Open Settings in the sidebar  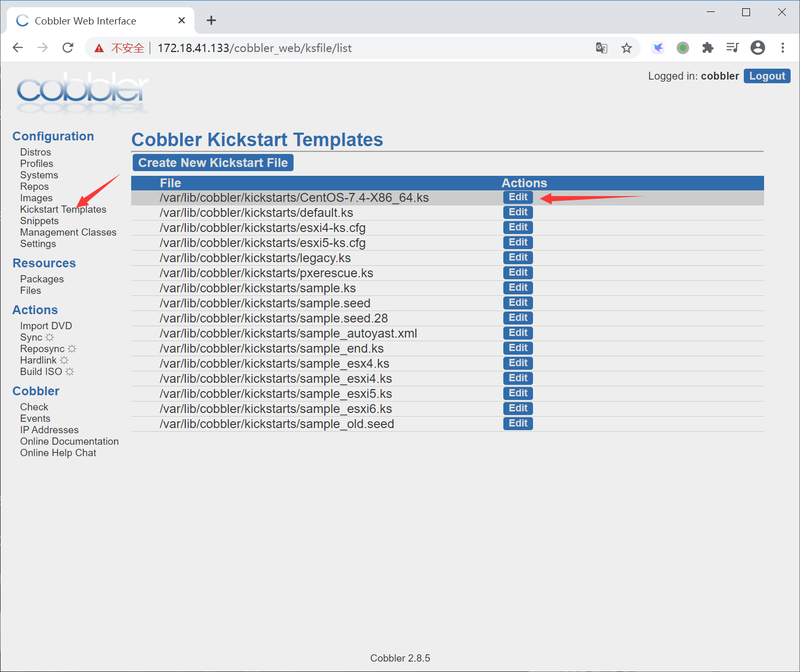(x=38, y=243)
